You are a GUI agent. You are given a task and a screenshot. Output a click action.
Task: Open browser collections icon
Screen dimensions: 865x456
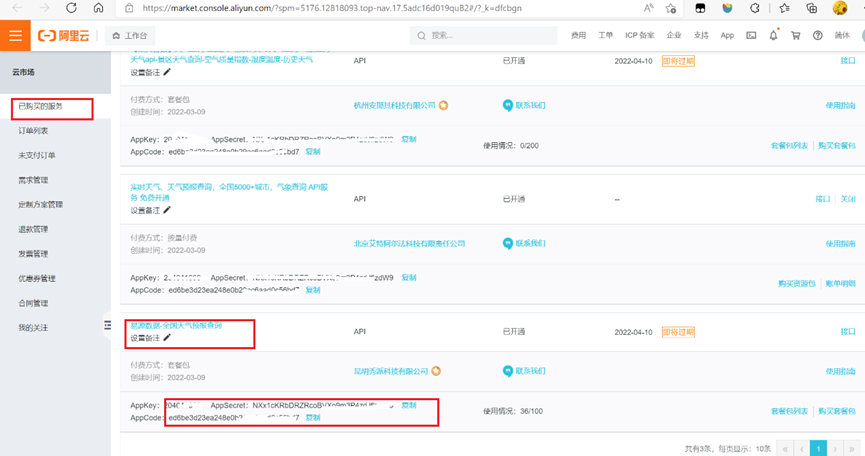[x=811, y=8]
